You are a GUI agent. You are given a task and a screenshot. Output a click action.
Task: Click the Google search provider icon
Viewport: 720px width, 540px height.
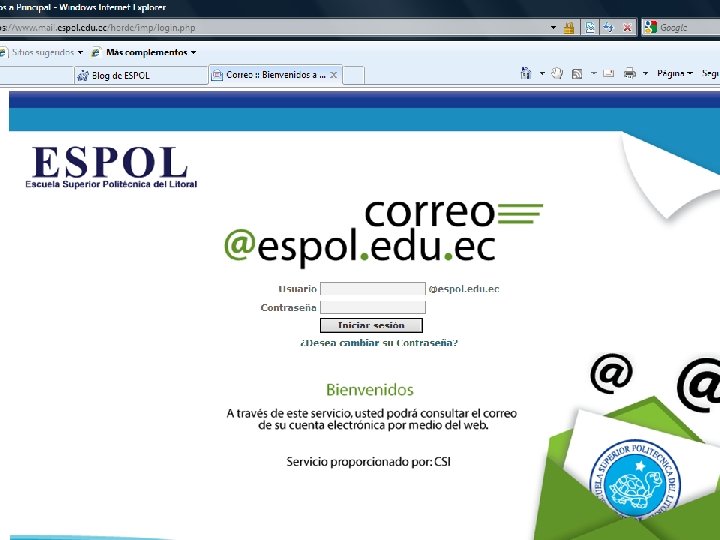(650, 28)
